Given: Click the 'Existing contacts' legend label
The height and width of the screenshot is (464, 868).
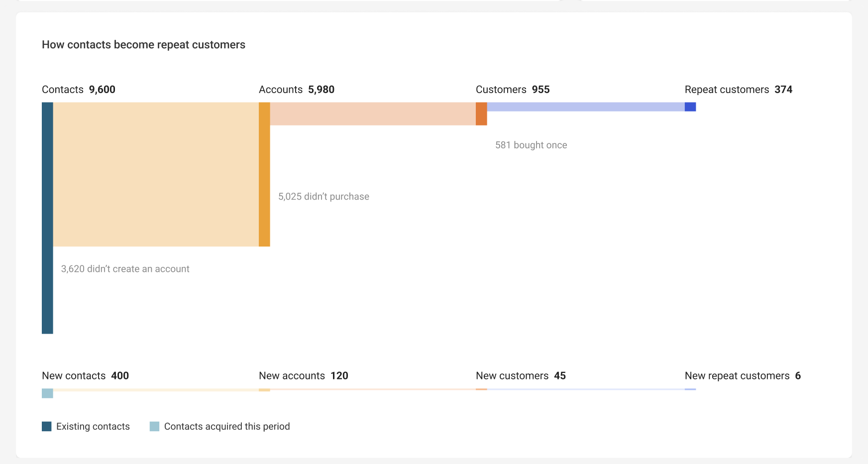Looking at the screenshot, I should [x=93, y=426].
